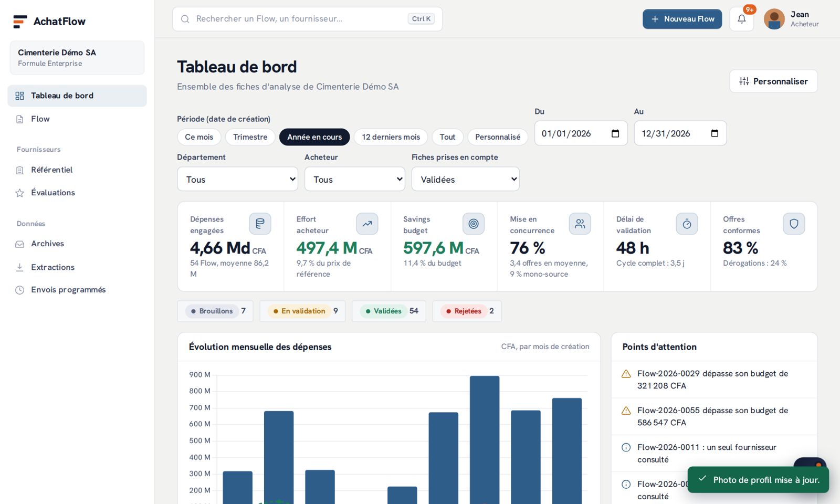Open Archives in sidebar

(77, 244)
